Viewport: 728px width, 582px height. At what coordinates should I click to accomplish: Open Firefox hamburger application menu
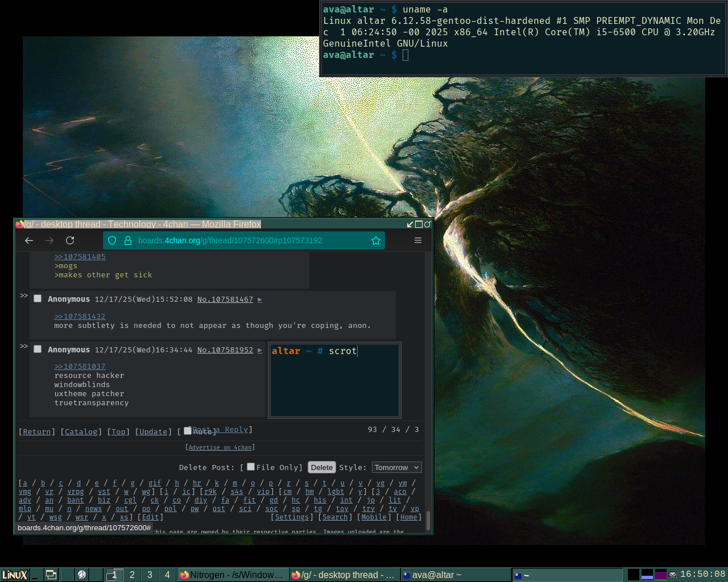pyautogui.click(x=418, y=240)
